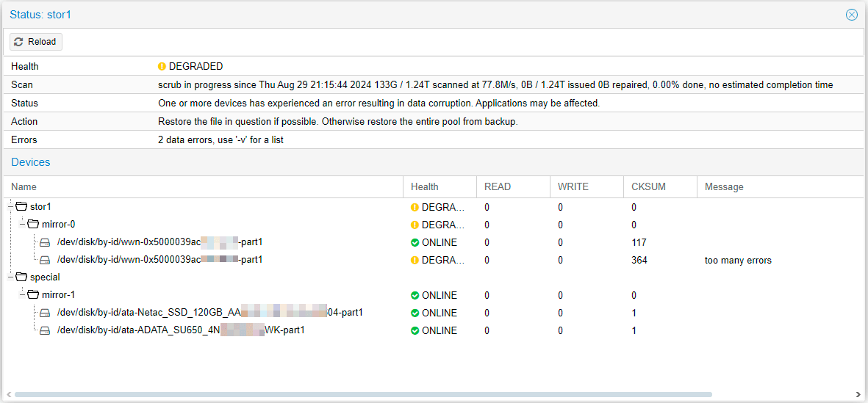Collapse the stor1 tree node

coord(10,207)
